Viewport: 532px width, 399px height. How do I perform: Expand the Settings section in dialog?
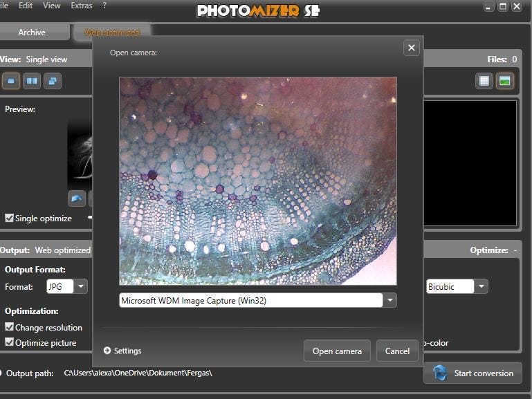(107, 351)
